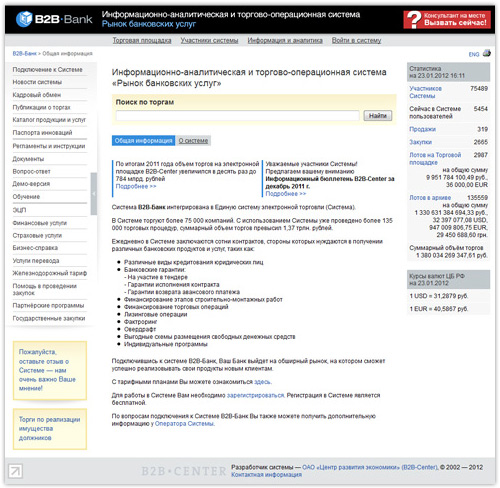Switch language to ENG
Image resolution: width=500 pixels, height=488 pixels.
tap(474, 54)
